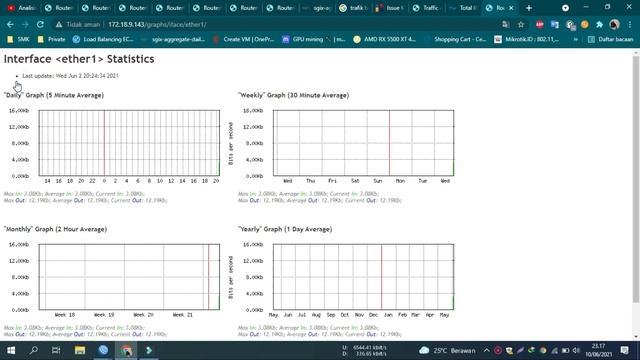The width and height of the screenshot is (640, 360).
Task: Open the 'Daftar bacaan' reading list
Action: click(x=611, y=39)
